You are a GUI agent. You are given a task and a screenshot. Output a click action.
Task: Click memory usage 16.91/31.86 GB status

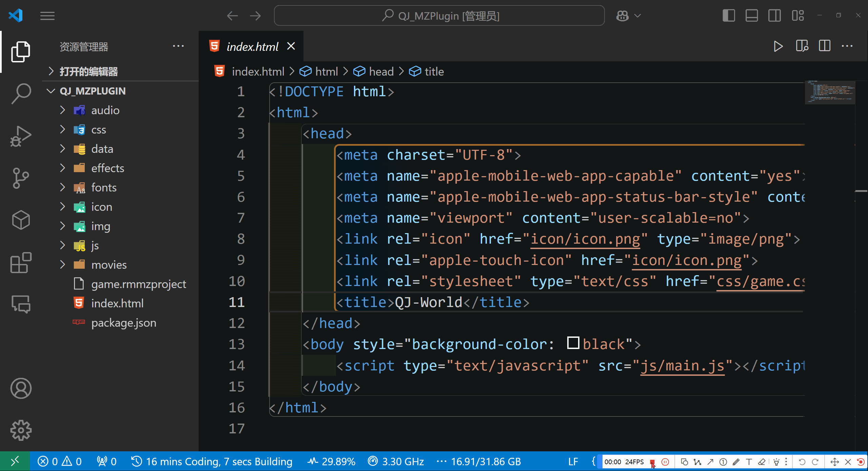coord(479,462)
